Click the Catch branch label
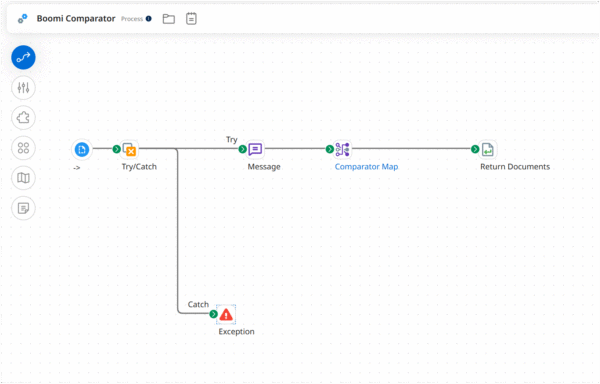The image size is (600, 384). (198, 304)
